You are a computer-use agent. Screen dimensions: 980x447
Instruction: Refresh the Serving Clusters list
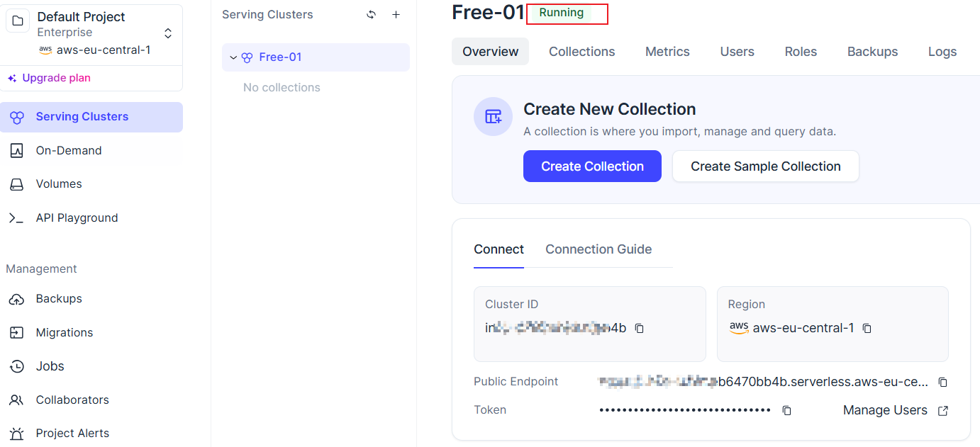click(371, 15)
